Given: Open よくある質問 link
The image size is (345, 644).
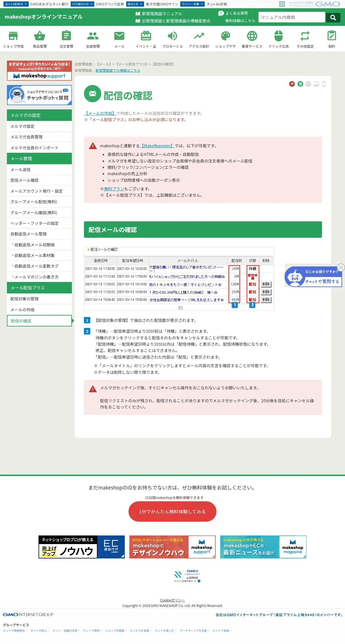Looking at the screenshot, I should pos(233,13).
